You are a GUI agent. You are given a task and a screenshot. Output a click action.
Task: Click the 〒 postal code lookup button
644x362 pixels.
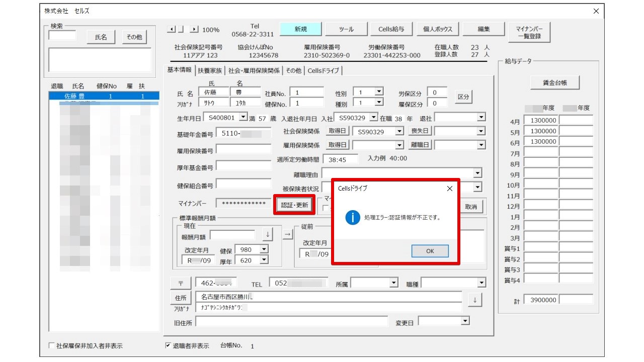(181, 284)
